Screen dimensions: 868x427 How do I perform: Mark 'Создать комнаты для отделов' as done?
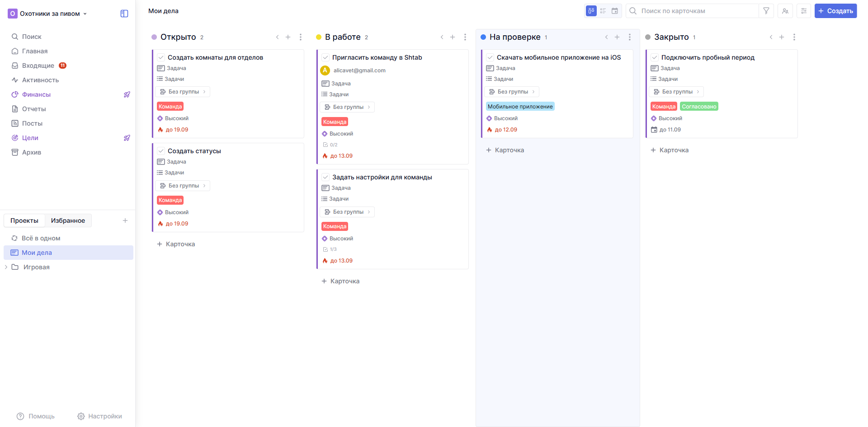(161, 57)
